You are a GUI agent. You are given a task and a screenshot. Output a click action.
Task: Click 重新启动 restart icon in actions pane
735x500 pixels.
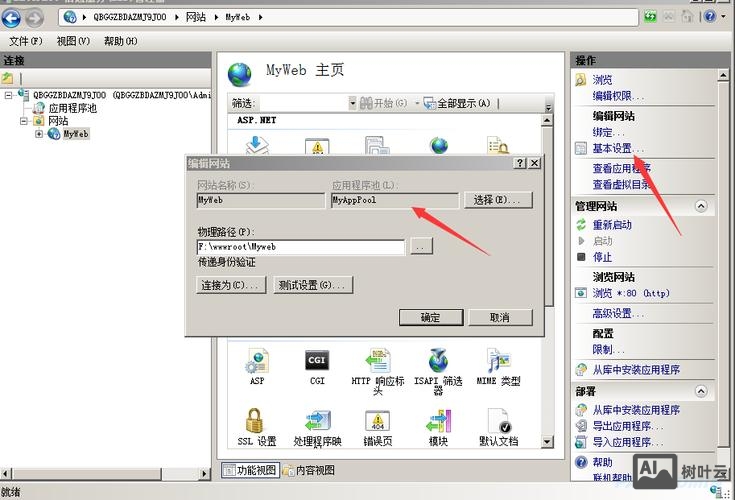click(581, 224)
